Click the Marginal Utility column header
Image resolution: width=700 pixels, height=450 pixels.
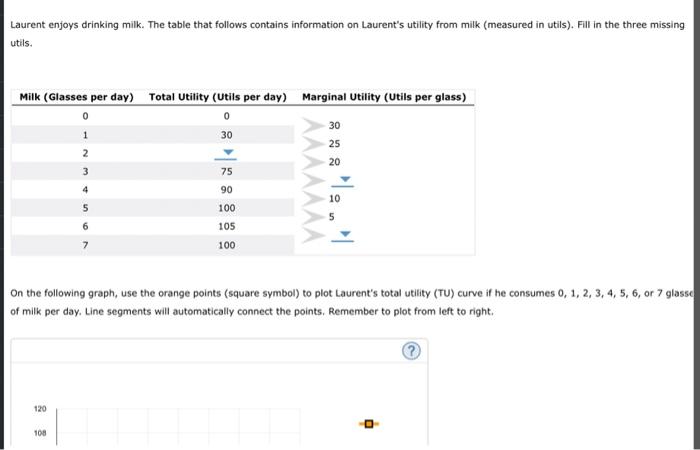coord(384,97)
